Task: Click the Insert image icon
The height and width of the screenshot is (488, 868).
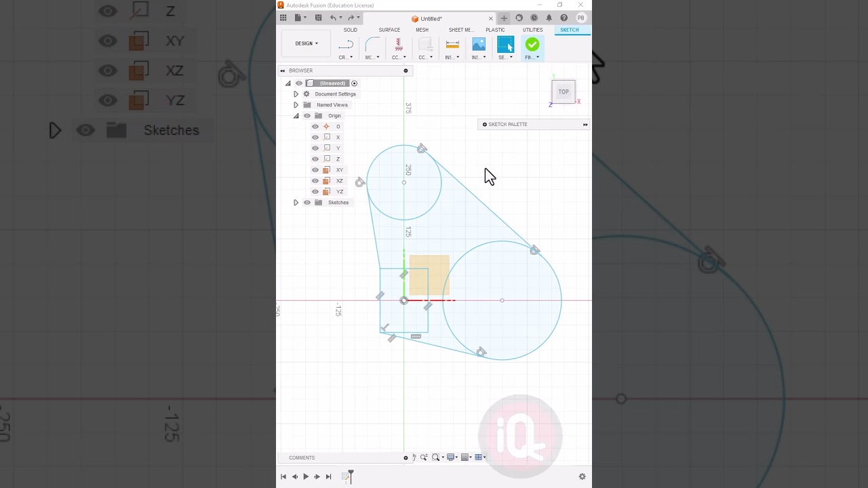Action: point(479,45)
